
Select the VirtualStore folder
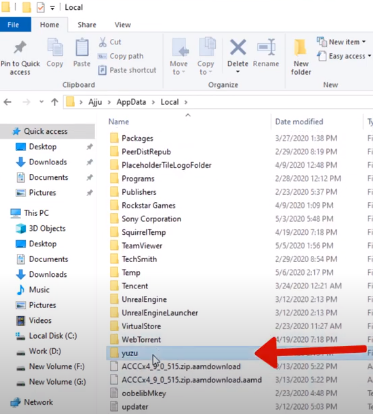(141, 326)
